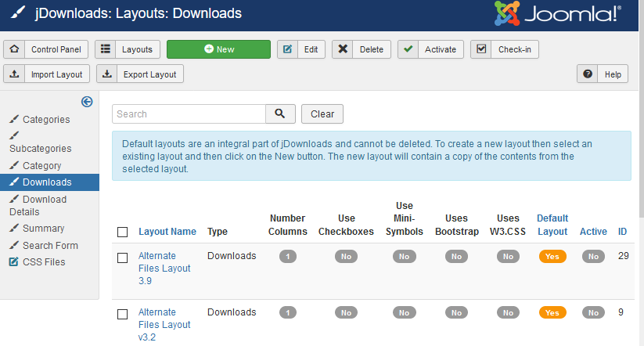The height and width of the screenshot is (346, 644).
Task: Click brush icon beside Search Form
Action: click(x=14, y=245)
